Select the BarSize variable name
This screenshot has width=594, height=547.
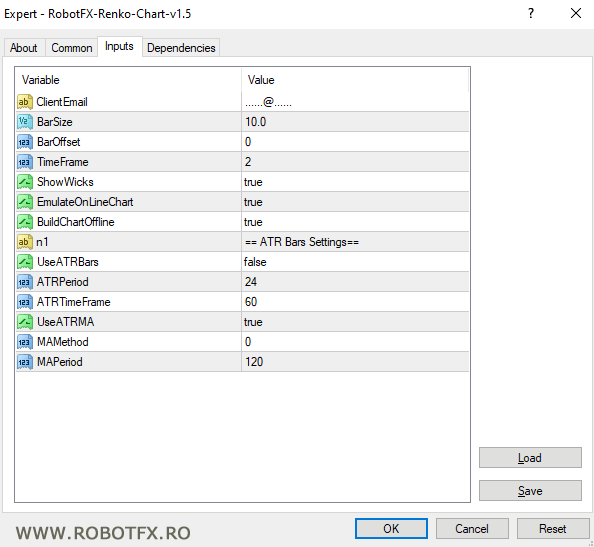click(55, 122)
